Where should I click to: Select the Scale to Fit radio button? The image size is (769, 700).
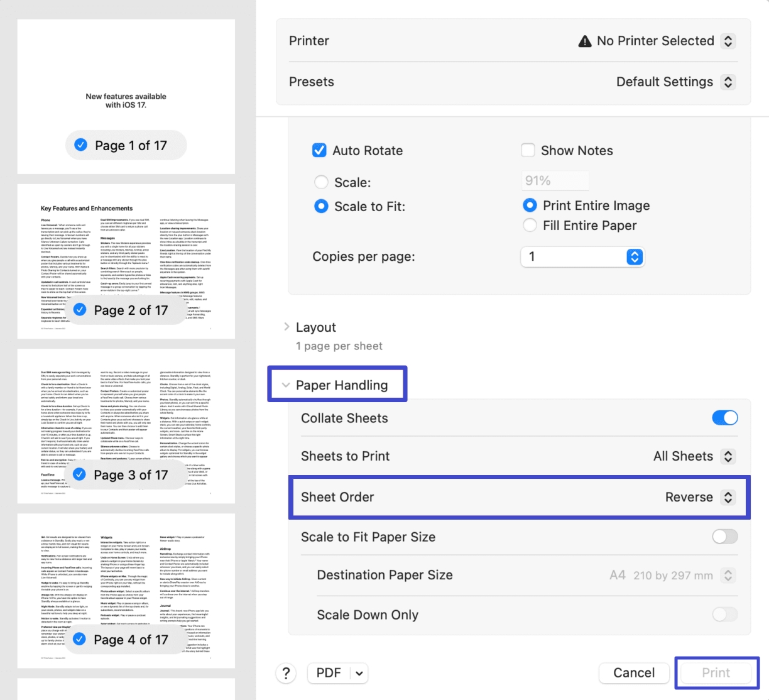click(x=321, y=206)
